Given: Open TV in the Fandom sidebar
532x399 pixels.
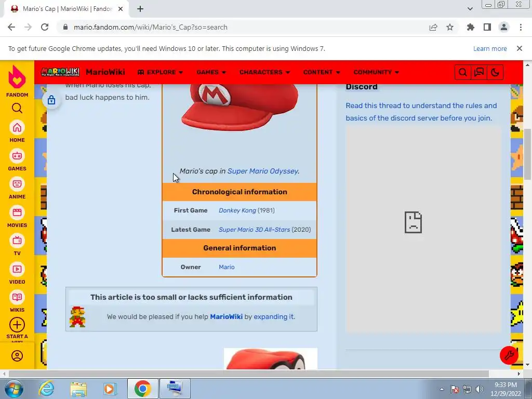Looking at the screenshot, I should point(17,245).
